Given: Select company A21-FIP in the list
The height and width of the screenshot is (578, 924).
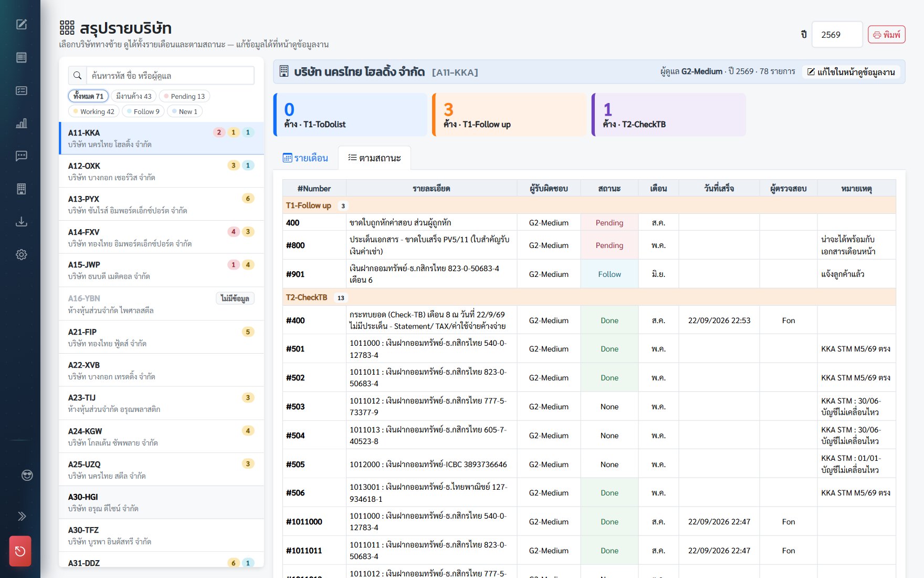Looking at the screenshot, I should coord(162,337).
